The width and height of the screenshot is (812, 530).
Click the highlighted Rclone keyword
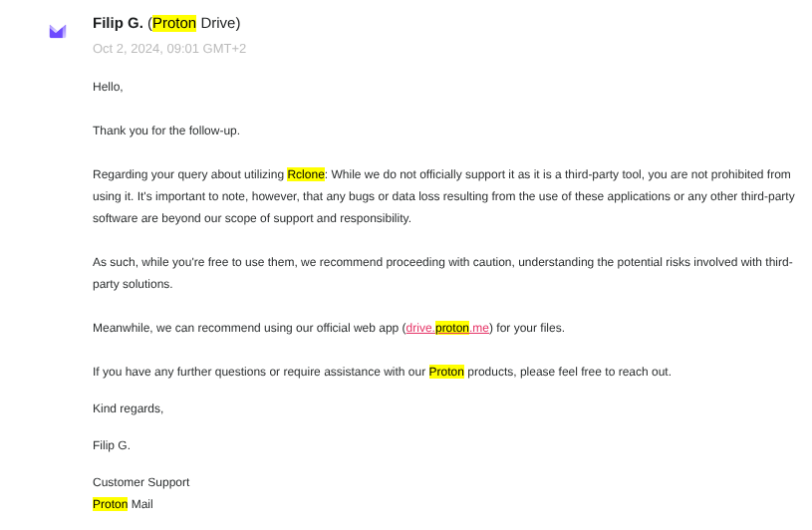click(x=306, y=174)
